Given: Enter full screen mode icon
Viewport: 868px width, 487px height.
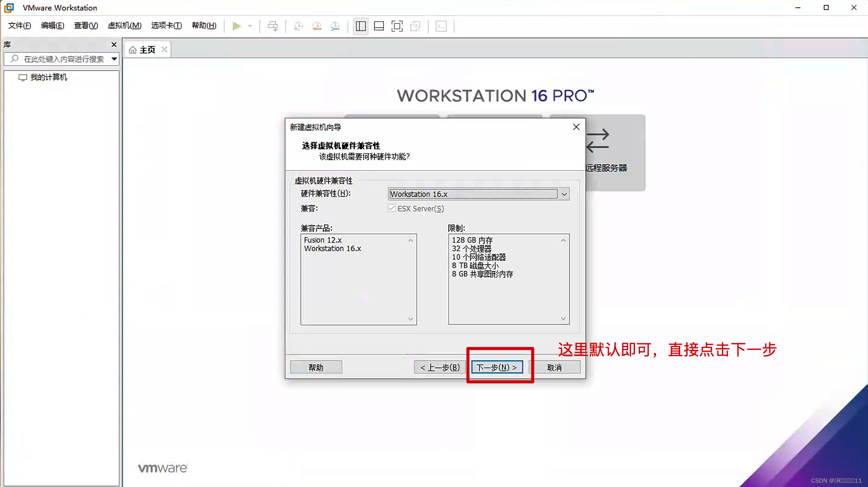Looking at the screenshot, I should 397,26.
